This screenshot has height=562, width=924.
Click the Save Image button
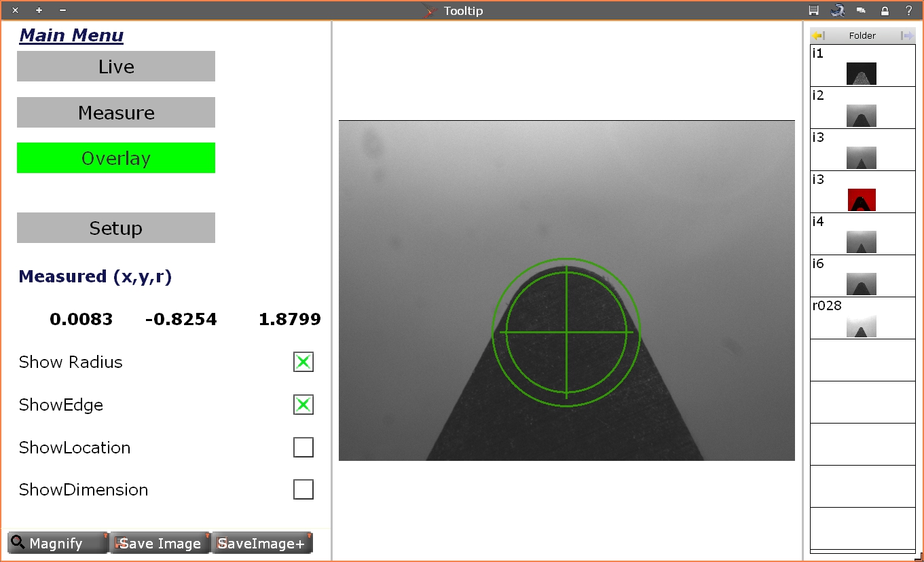(160, 543)
